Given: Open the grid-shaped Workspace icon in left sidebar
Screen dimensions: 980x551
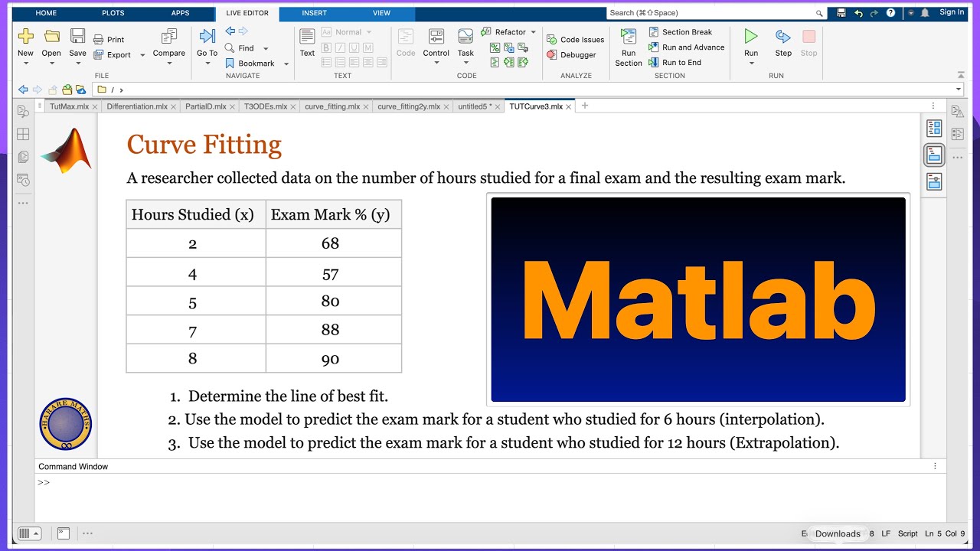Looking at the screenshot, I should tap(23, 134).
